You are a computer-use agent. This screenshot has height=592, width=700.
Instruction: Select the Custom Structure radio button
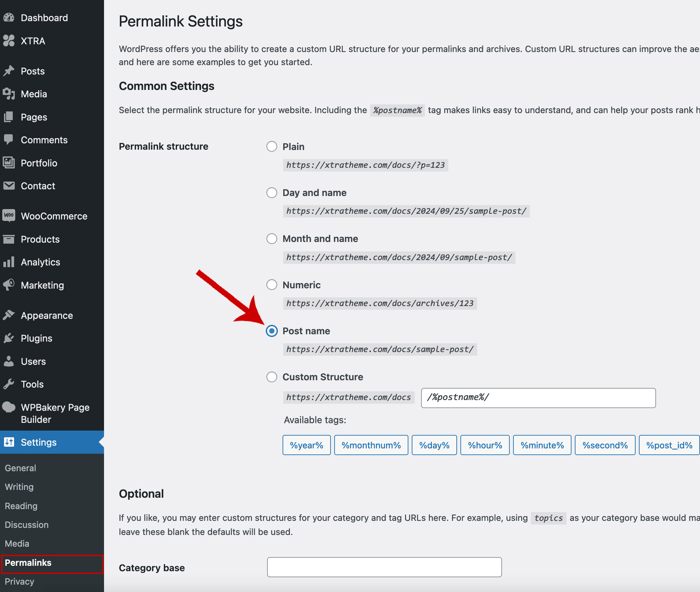point(271,377)
